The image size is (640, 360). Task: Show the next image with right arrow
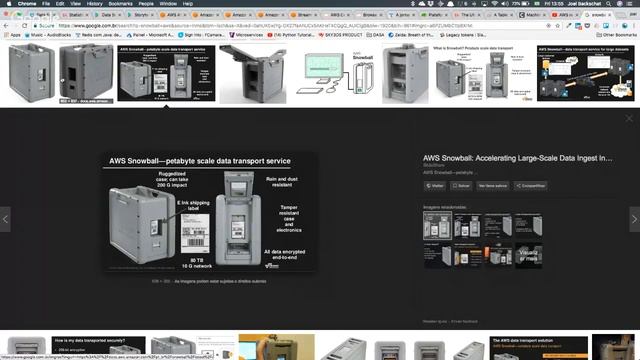(x=635, y=219)
